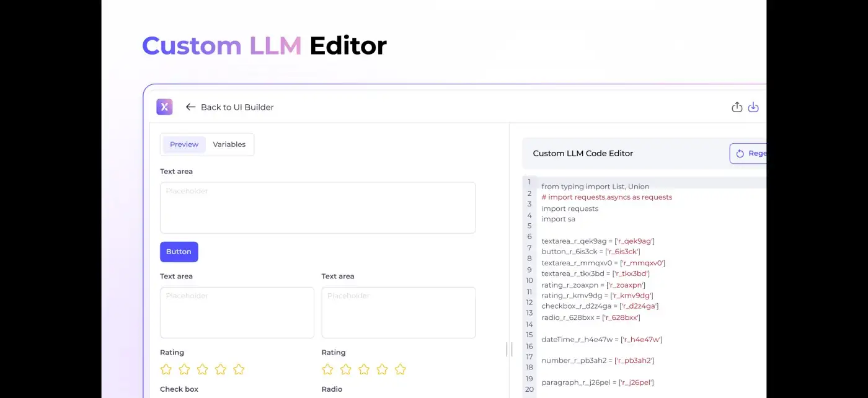Select third star in right Rating

click(364, 369)
